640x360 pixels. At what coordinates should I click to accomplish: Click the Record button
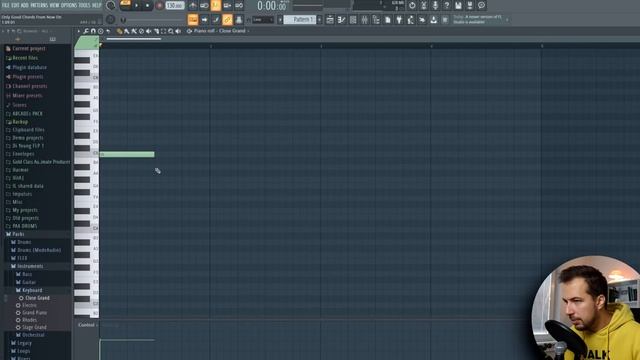pyautogui.click(x=159, y=5)
